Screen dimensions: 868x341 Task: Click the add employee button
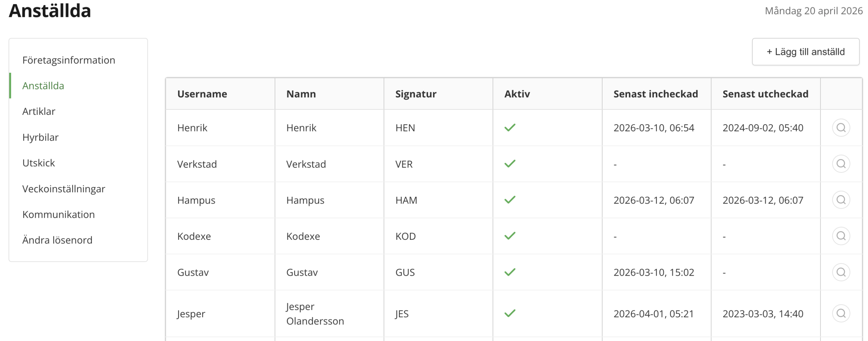click(805, 52)
